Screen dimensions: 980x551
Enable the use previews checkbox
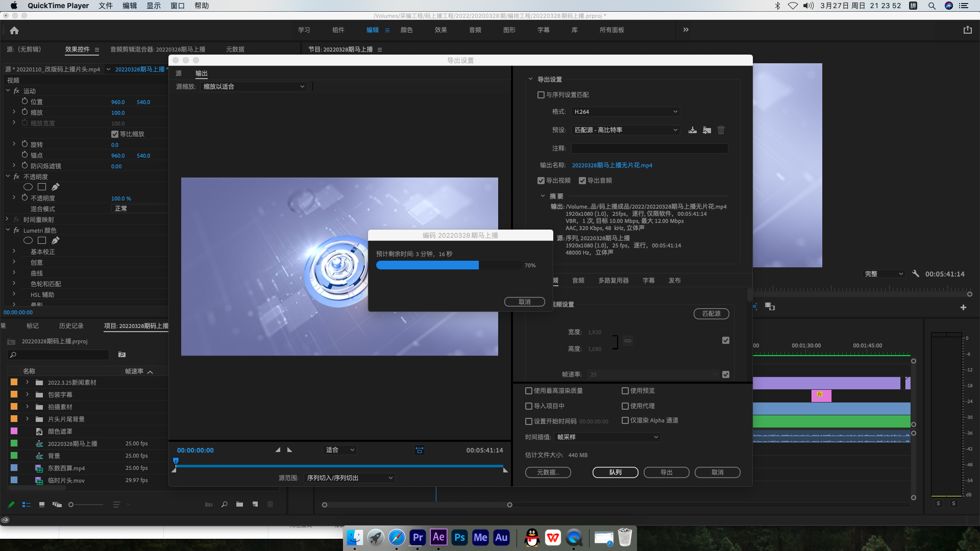(x=625, y=391)
